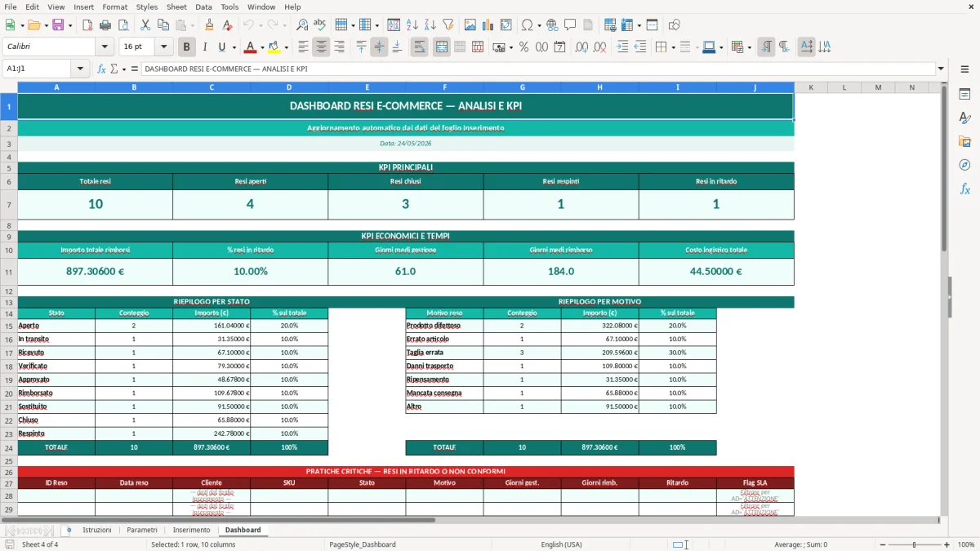Click the Save document icon
The height and width of the screenshot is (551, 980).
point(58,25)
